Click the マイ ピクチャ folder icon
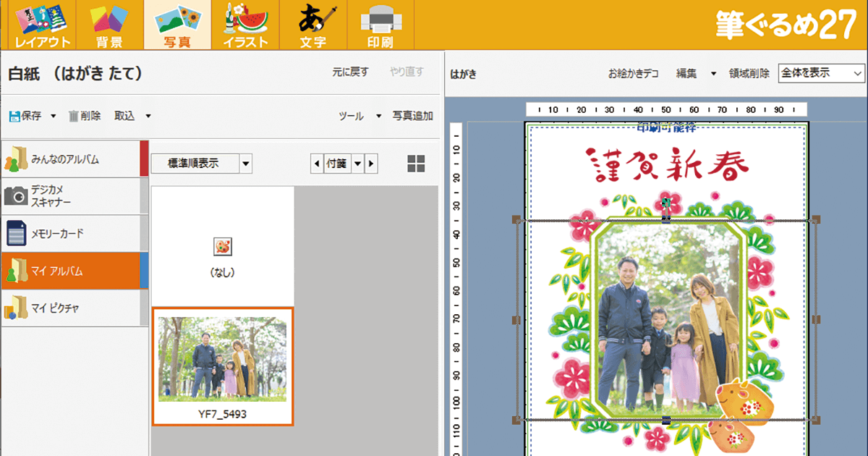This screenshot has width=868, height=456. [15, 308]
